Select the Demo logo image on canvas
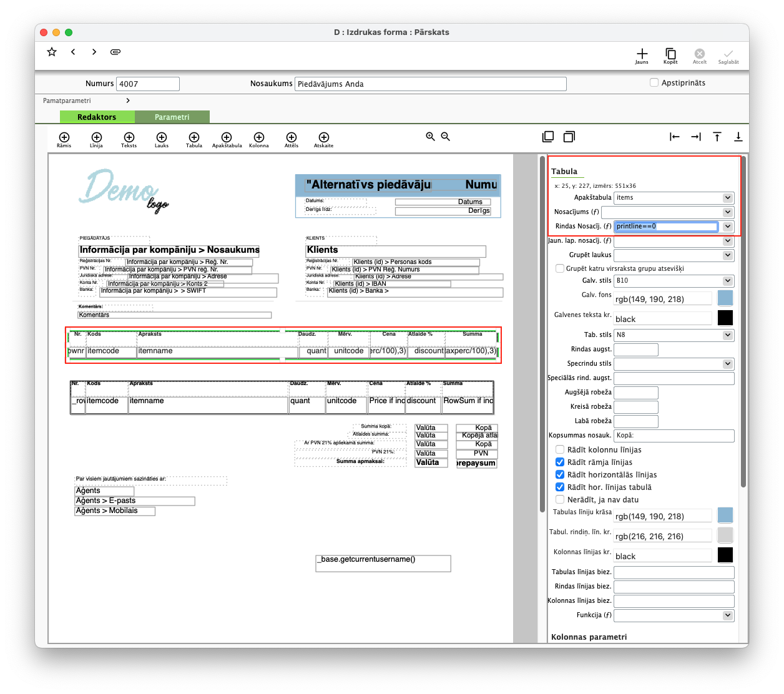 124,190
